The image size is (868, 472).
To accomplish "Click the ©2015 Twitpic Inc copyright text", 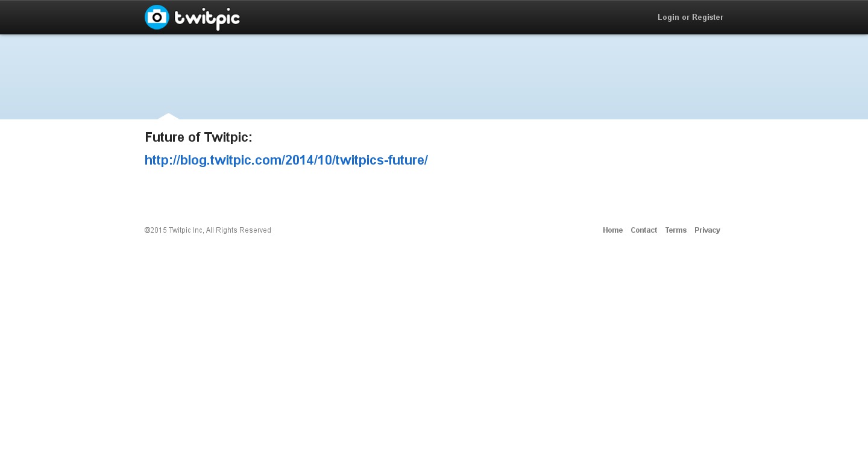I will [x=181, y=230].
